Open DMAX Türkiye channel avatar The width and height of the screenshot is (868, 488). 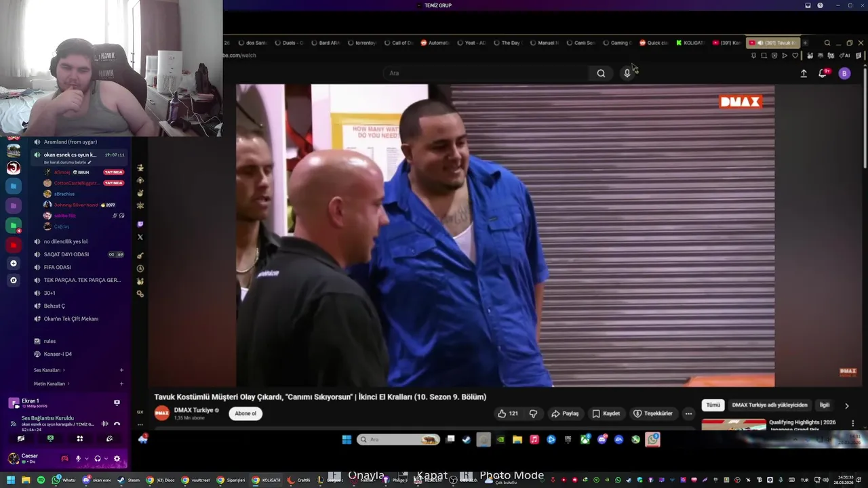(x=162, y=413)
